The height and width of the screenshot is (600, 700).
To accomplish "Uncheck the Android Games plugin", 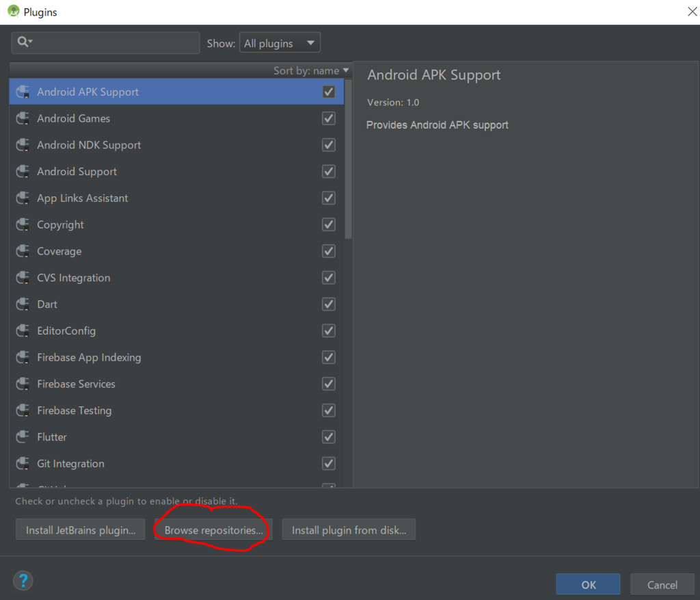I will [329, 118].
